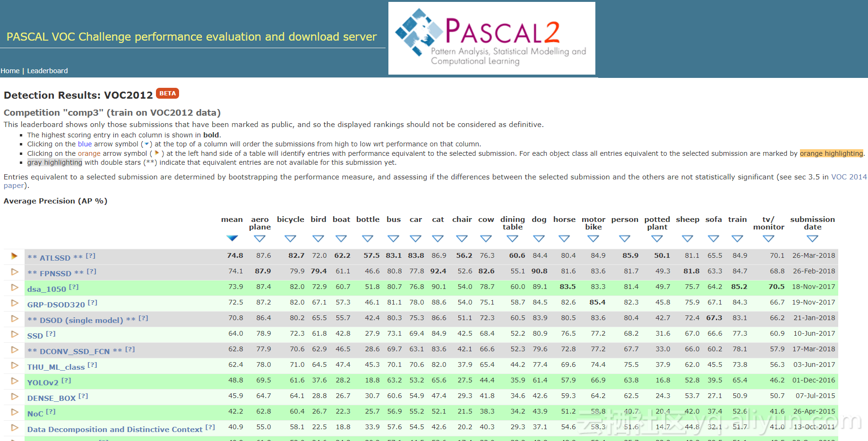This screenshot has width=868, height=441.
Task: Click the PASCAL VOC Challenge site title
Action: [x=191, y=37]
